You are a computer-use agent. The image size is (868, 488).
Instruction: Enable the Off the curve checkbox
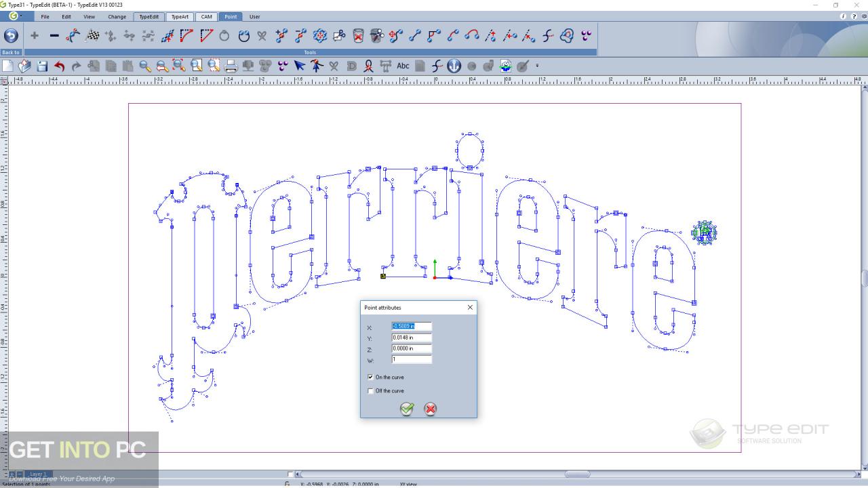pyautogui.click(x=370, y=390)
